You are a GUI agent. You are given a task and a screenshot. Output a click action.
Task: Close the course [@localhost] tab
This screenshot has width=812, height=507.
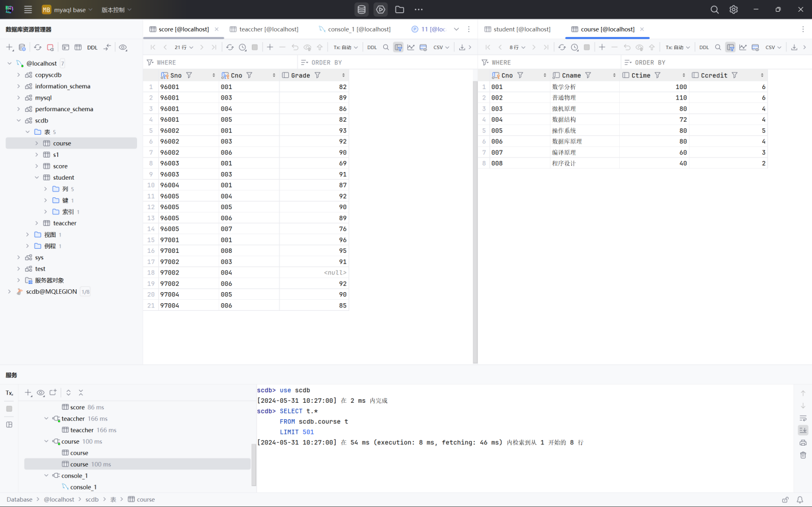point(642,29)
